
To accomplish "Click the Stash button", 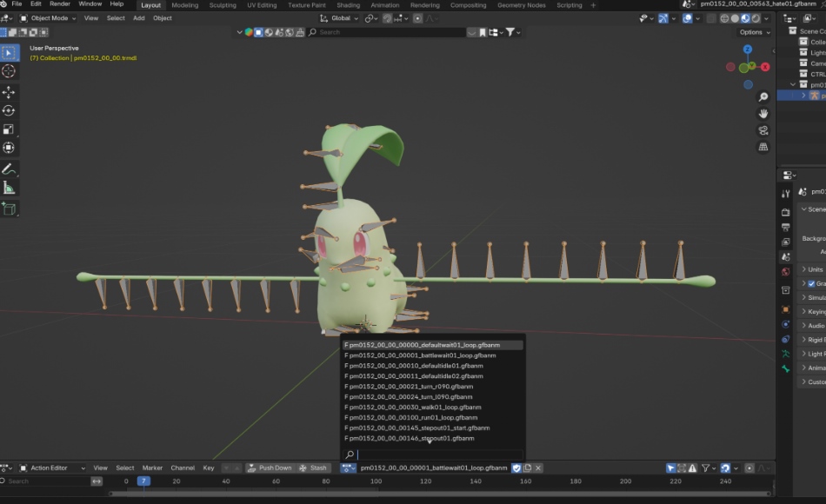I will pos(313,468).
